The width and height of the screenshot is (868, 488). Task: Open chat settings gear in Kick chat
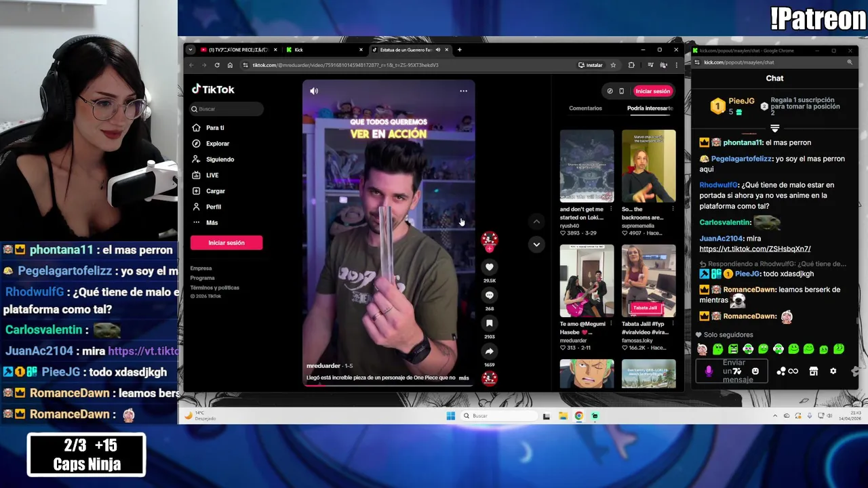[833, 371]
